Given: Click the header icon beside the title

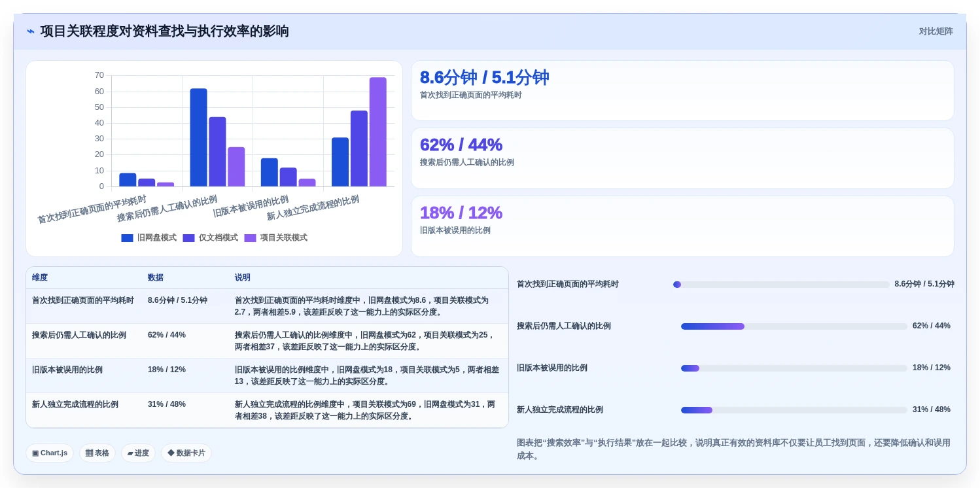Looking at the screenshot, I should (31, 31).
